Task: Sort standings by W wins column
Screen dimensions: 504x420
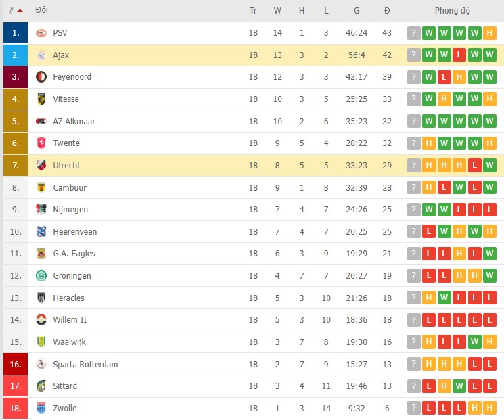Action: 277,11
